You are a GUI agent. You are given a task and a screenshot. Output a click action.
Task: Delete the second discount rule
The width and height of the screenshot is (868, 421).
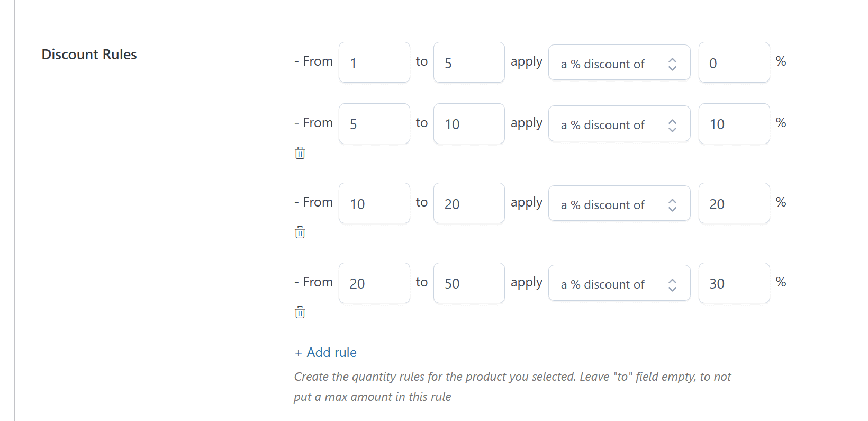coord(300,153)
